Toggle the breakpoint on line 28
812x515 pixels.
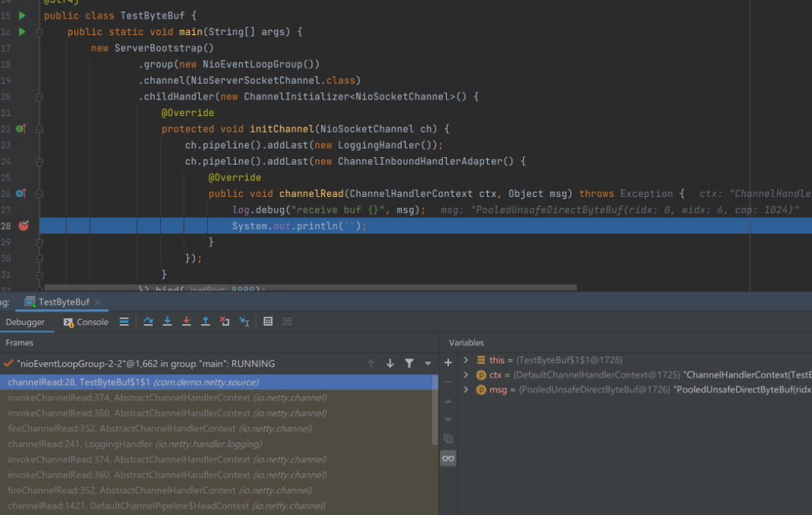point(23,225)
